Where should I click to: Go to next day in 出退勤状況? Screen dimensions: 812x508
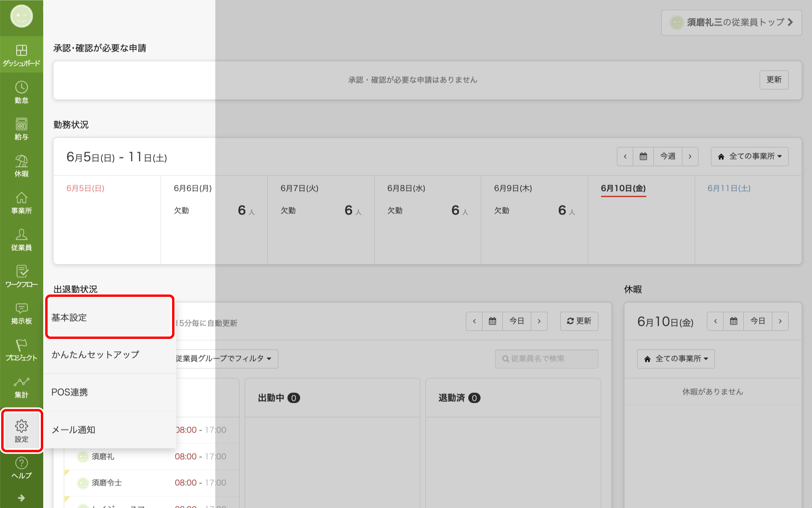tap(539, 321)
